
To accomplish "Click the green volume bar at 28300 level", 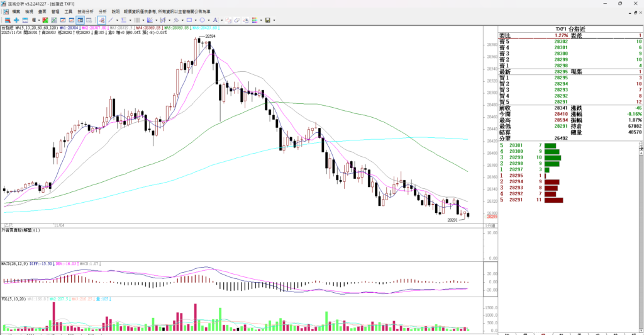I will click(552, 152).
